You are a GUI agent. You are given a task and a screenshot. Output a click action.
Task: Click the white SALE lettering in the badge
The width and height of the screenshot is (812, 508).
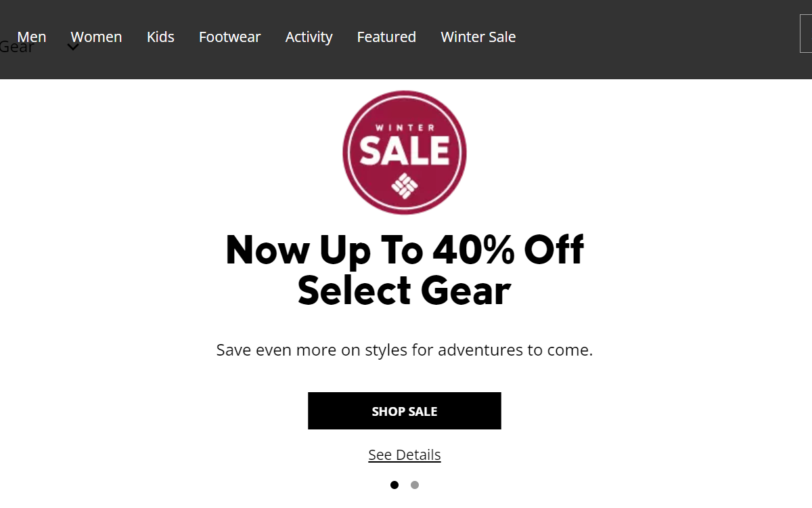tap(405, 151)
